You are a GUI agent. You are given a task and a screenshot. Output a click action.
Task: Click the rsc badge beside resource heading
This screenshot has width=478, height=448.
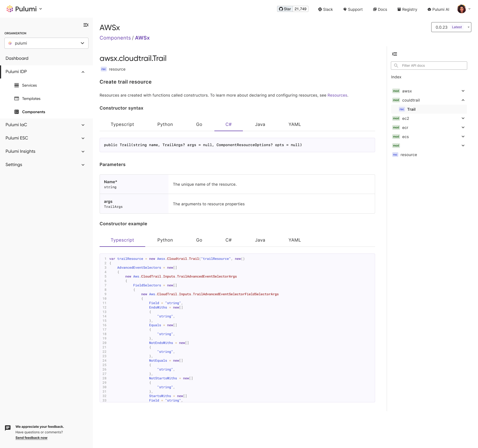(104, 69)
